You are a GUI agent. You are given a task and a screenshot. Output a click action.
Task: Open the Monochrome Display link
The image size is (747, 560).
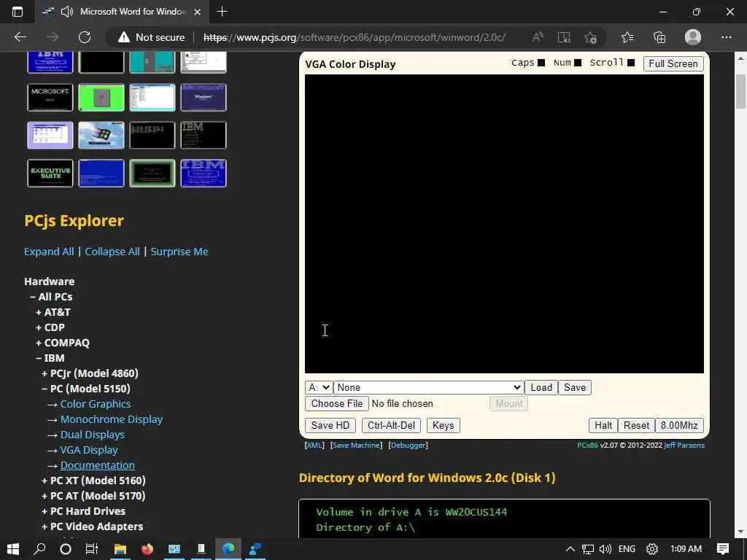tap(112, 419)
